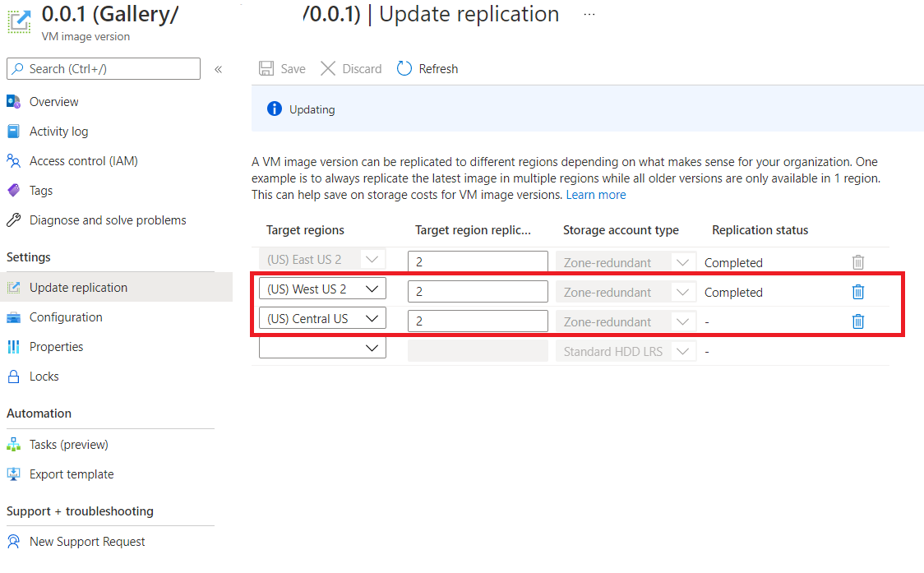
Task: Follow the Learn more link
Action: 596,195
